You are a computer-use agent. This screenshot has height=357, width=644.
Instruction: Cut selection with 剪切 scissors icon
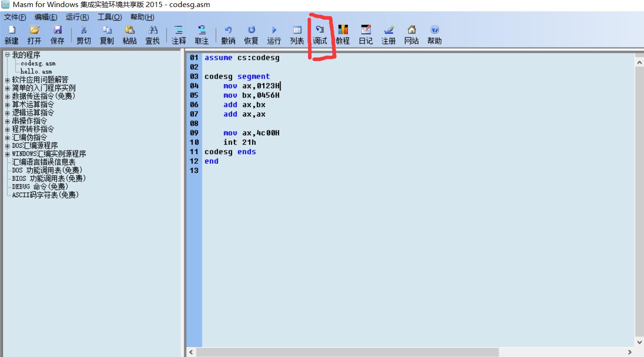(84, 30)
